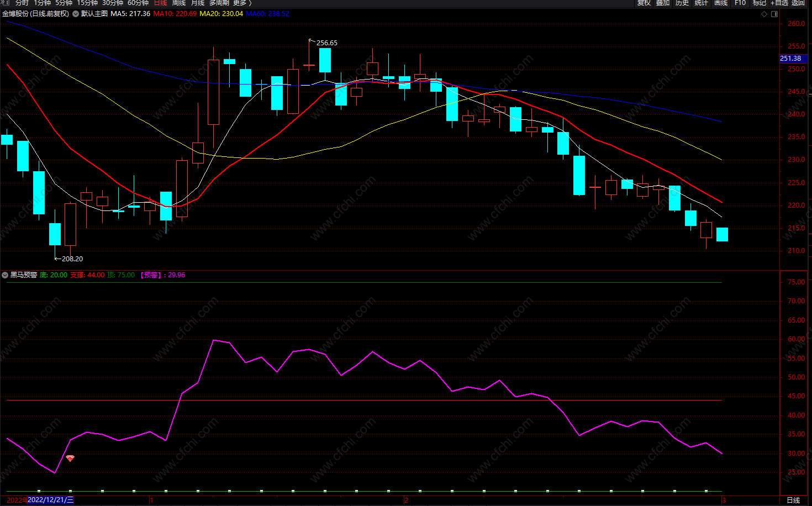Open the F10 company info button

coord(740,3)
